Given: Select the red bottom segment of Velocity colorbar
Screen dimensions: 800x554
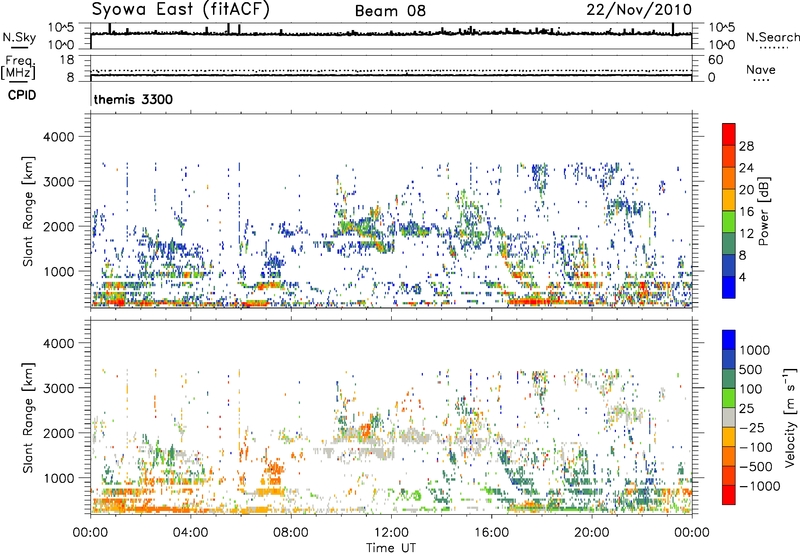Looking at the screenshot, I should click(x=729, y=495).
